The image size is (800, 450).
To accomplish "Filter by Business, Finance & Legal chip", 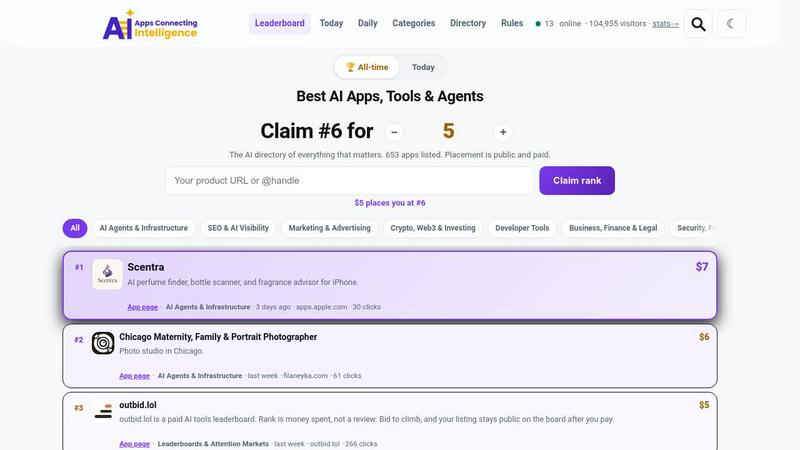I will [613, 228].
